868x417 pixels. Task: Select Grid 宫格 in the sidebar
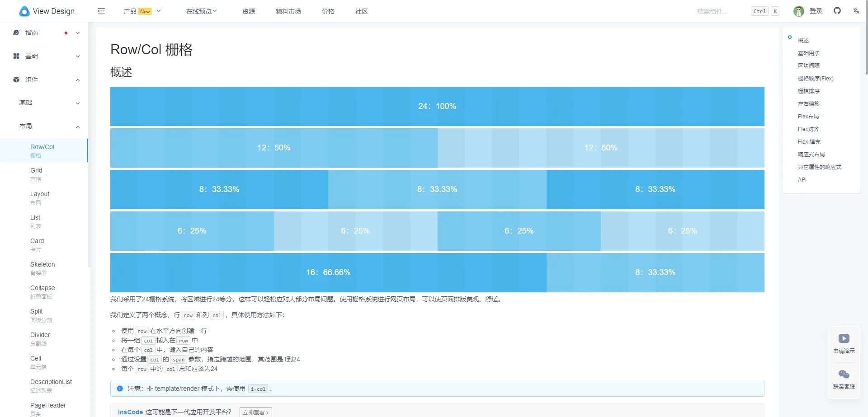click(x=36, y=174)
